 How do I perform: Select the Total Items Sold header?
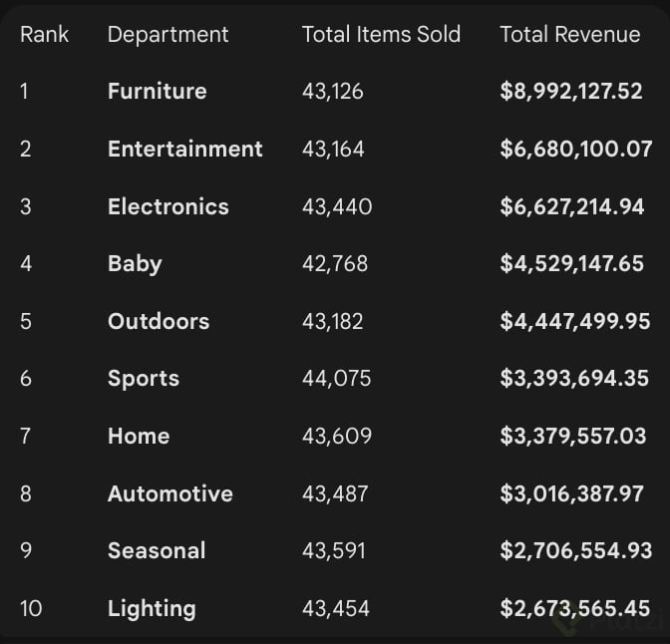point(381,34)
